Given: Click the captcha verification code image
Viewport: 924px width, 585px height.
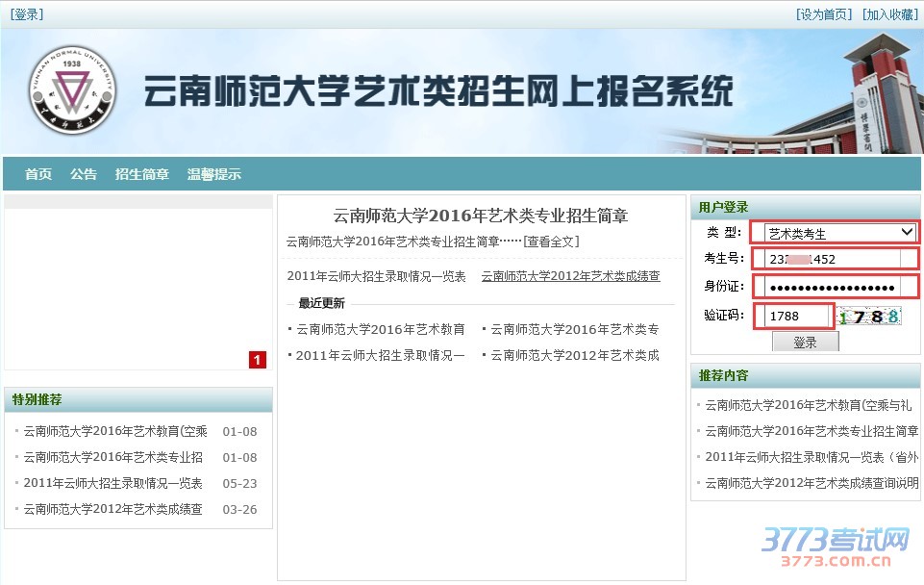Looking at the screenshot, I should coord(870,317).
